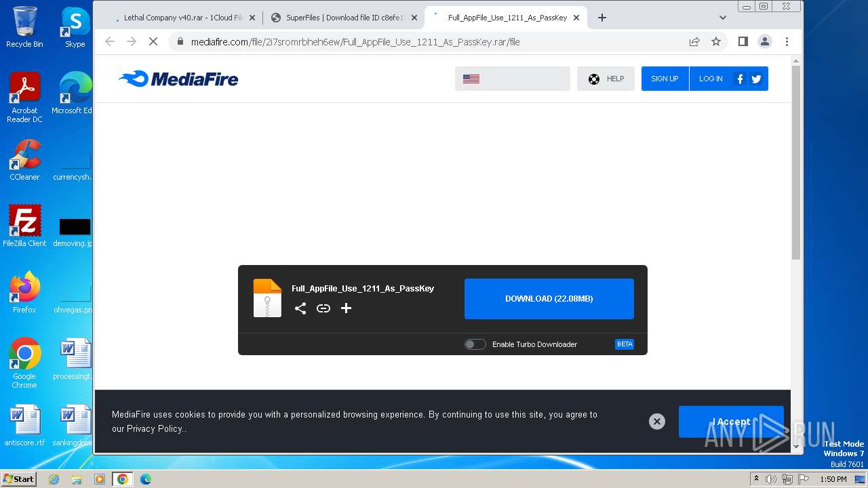
Task: Open Recycle Bin desktop icon
Action: click(24, 27)
